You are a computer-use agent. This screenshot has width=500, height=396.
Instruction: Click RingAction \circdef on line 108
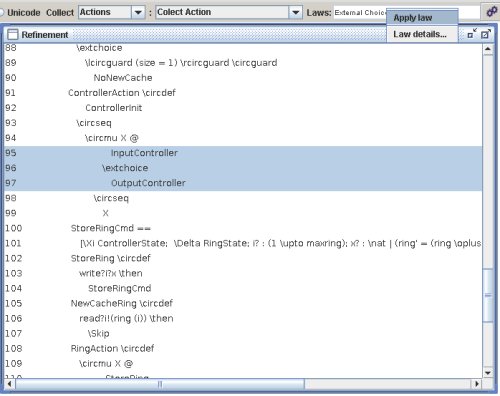pyautogui.click(x=112, y=349)
